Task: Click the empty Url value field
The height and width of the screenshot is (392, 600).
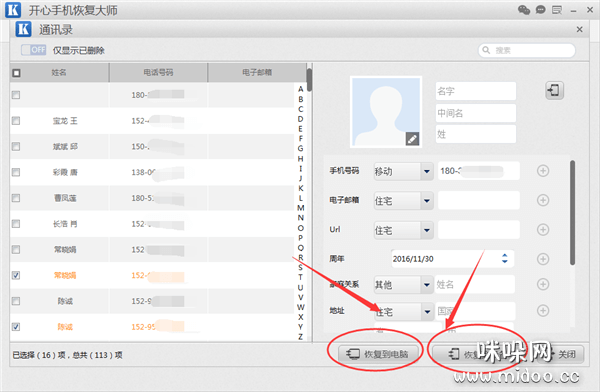Action: click(479, 230)
